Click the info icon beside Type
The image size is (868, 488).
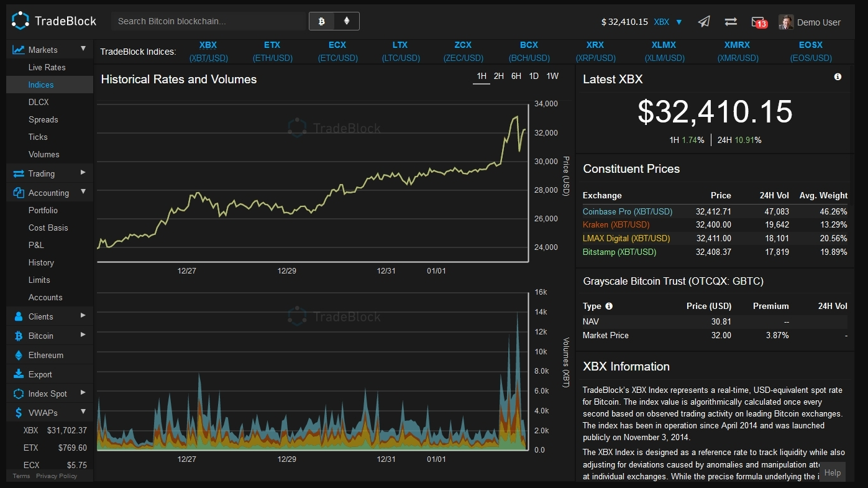(x=609, y=306)
